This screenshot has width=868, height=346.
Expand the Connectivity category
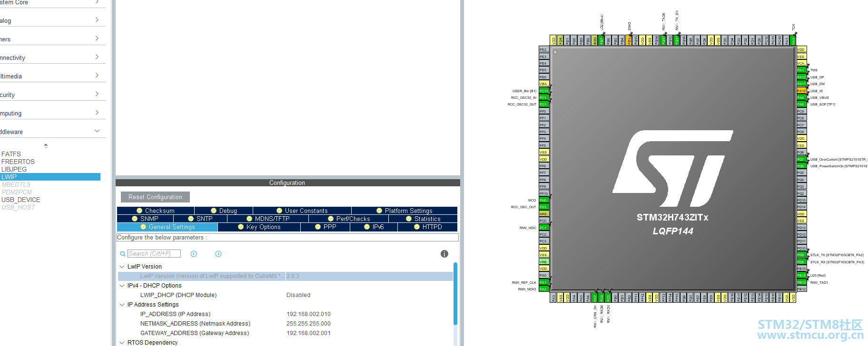[97, 57]
